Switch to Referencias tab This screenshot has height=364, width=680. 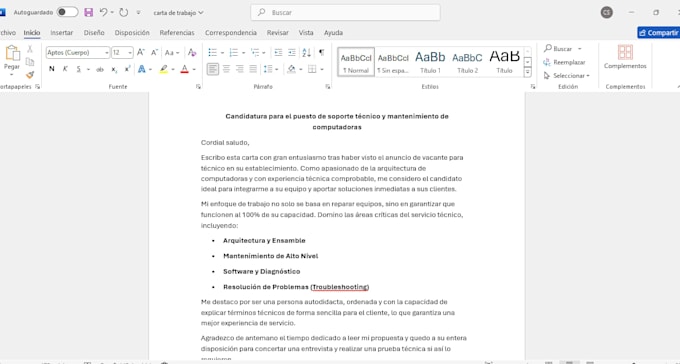pyautogui.click(x=177, y=33)
